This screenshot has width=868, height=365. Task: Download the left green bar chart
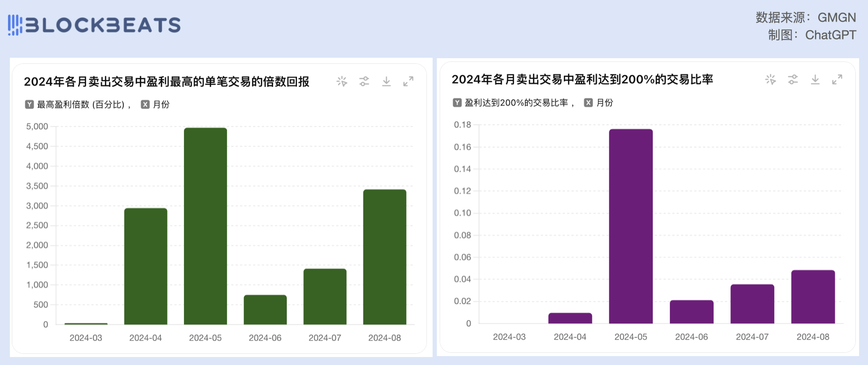point(386,82)
